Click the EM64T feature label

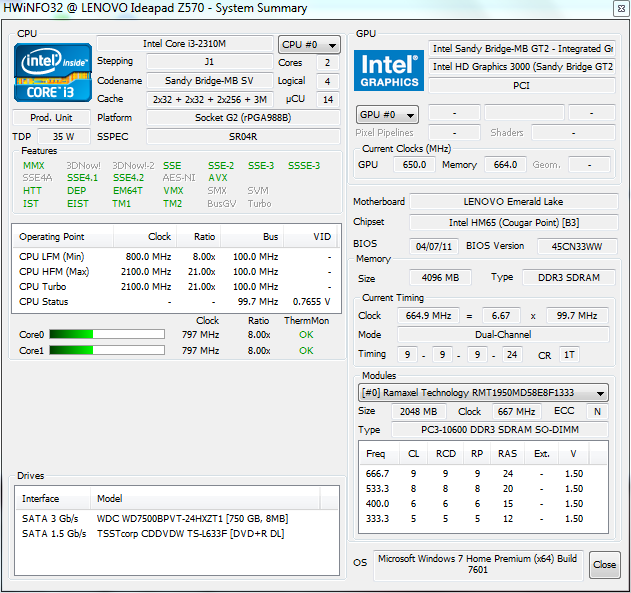(x=128, y=191)
